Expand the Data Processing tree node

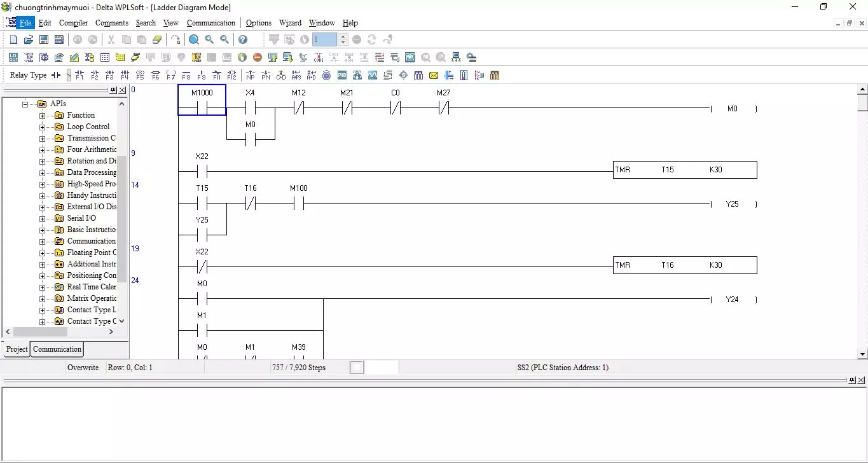pos(43,172)
